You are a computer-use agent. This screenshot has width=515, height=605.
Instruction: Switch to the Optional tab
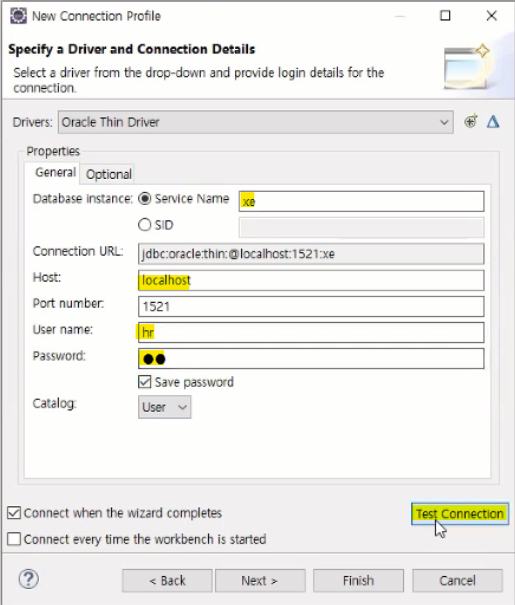pos(108,174)
